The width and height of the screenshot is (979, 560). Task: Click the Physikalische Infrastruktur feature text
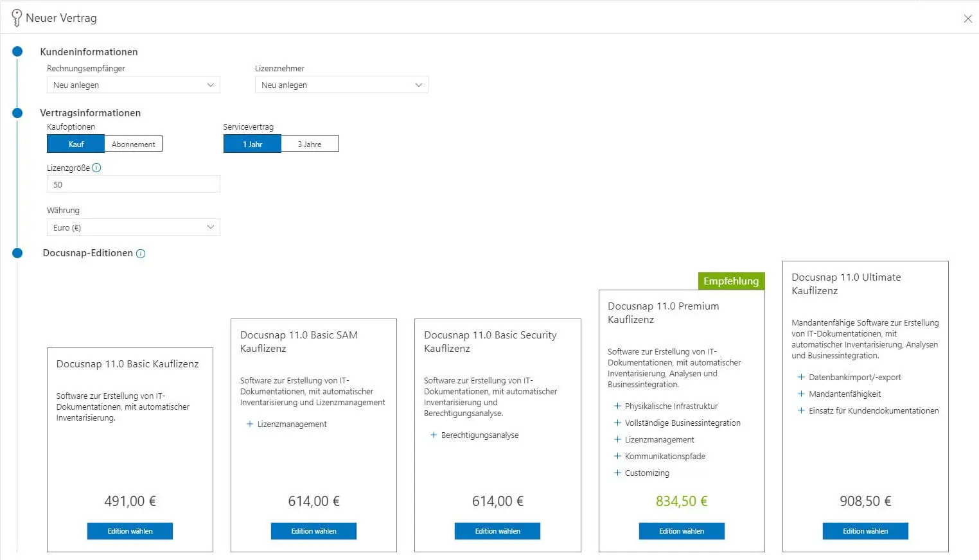click(x=671, y=406)
